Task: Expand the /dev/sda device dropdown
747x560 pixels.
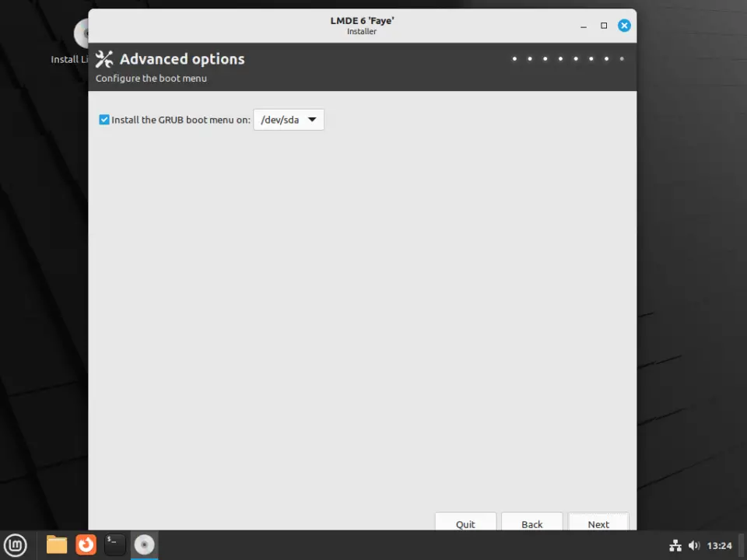Action: (x=289, y=120)
